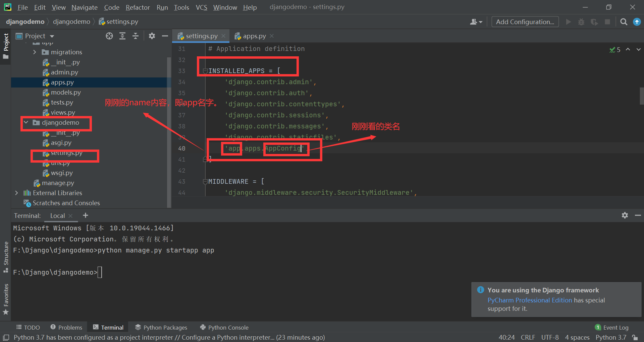Open the VCS menu
The image size is (644, 342).
pyautogui.click(x=201, y=7)
